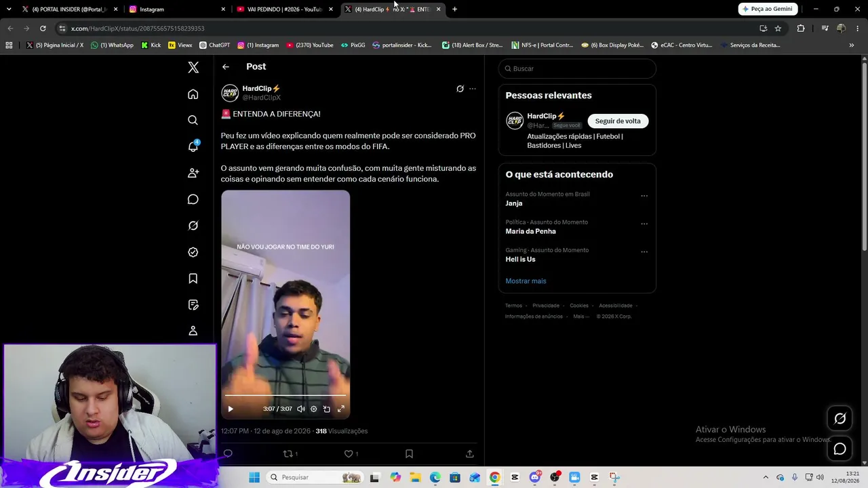This screenshot has height=488, width=868.
Task: Reload the page
Action: pos(43,28)
